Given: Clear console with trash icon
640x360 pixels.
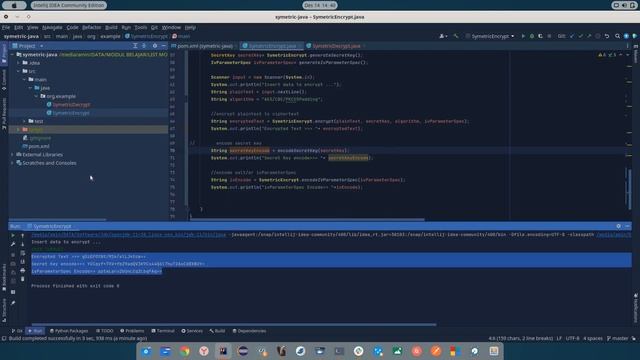Looking at the screenshot, I should (x=22, y=279).
